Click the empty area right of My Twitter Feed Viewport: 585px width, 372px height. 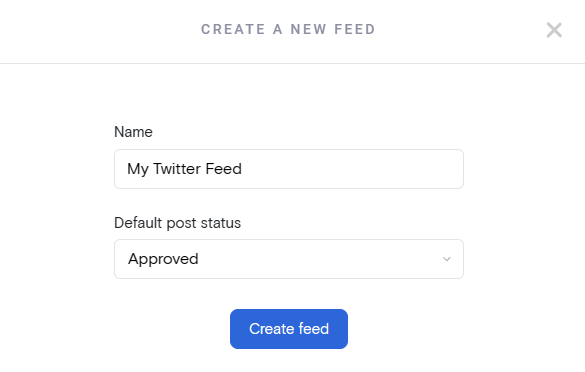351,169
